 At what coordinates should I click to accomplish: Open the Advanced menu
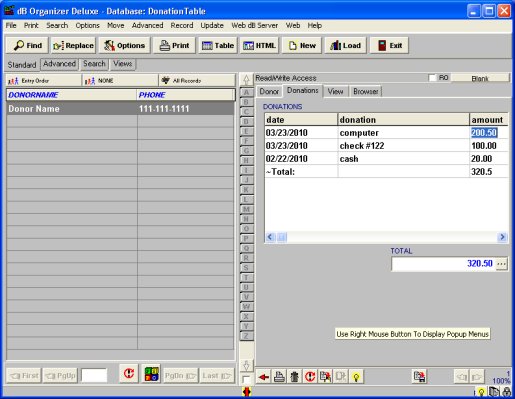(147, 25)
